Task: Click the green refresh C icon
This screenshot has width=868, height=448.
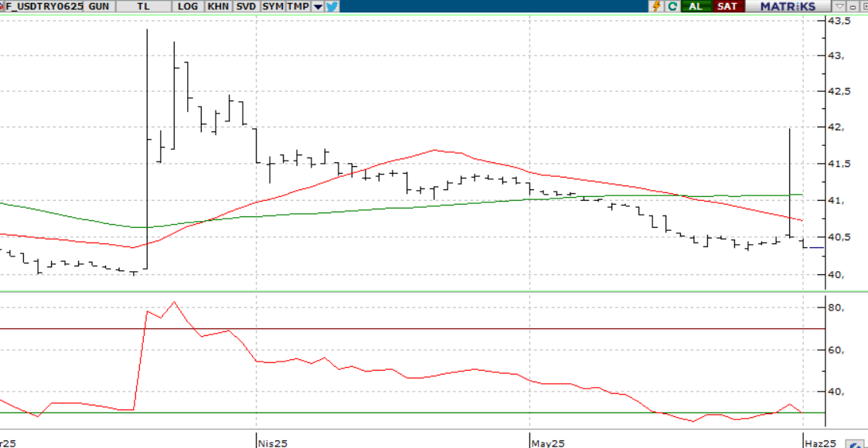Action: point(672,6)
